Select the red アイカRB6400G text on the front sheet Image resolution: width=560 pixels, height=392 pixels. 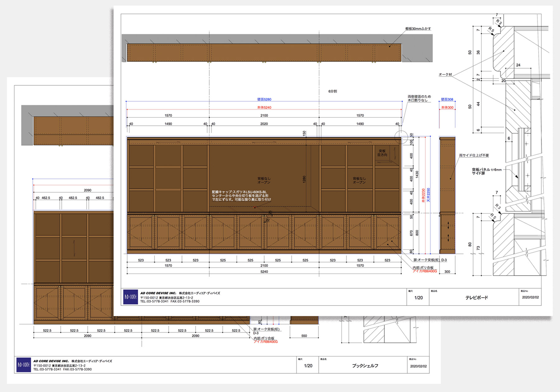coord(425,271)
